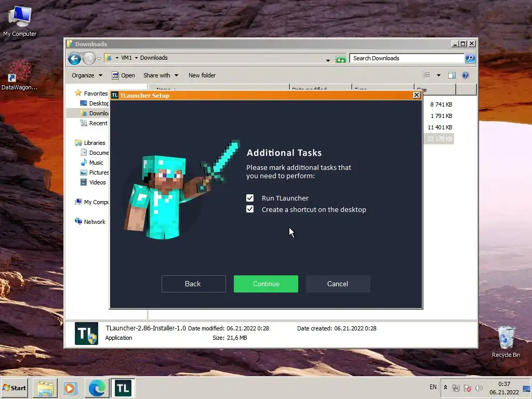Viewport: 532px width, 399px height.
Task: Click the Explorer forward arrow button
Action: click(x=89, y=58)
